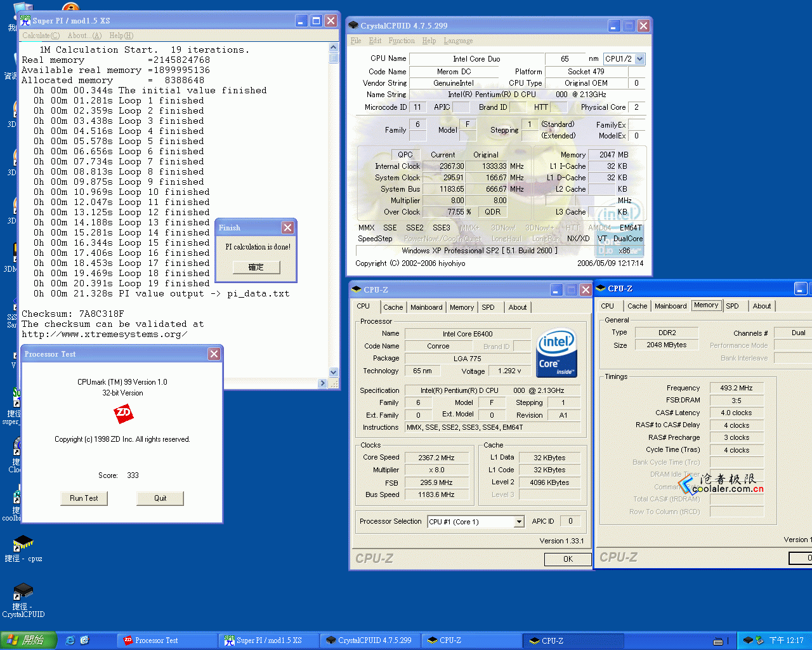The image size is (812, 650).
Task: Click the second quick launch icon beside Internet Explorer
Action: (x=85, y=640)
